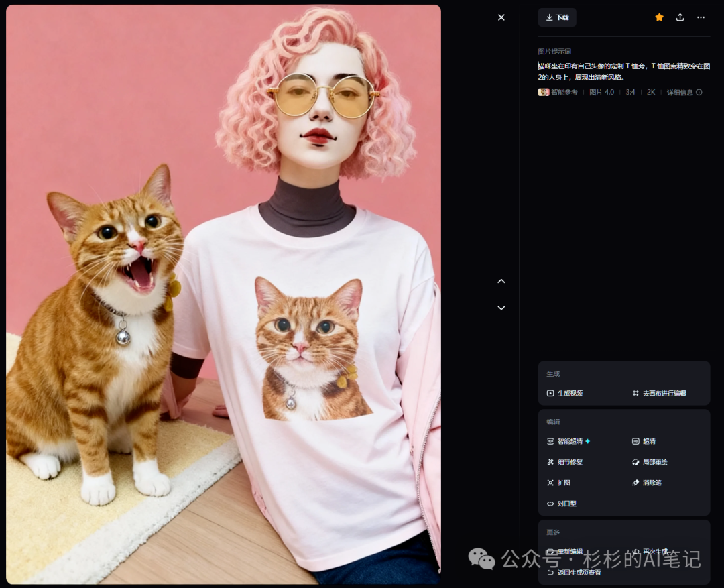Click the 图片 4.0 model label
The image size is (724, 588).
coord(601,92)
